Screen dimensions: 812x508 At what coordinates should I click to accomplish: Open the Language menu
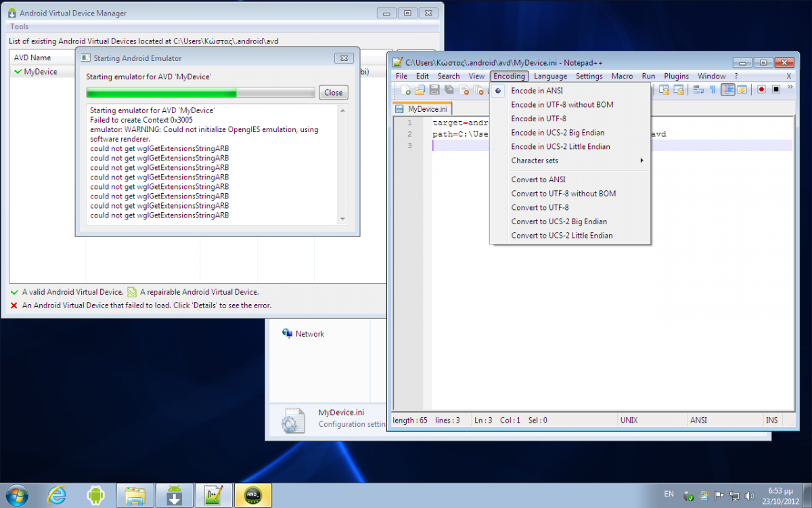[550, 77]
